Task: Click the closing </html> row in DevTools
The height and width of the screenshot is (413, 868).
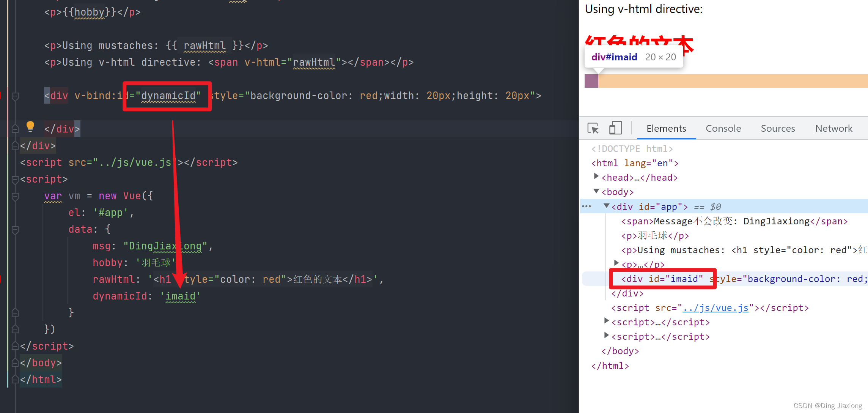Action: click(x=610, y=366)
